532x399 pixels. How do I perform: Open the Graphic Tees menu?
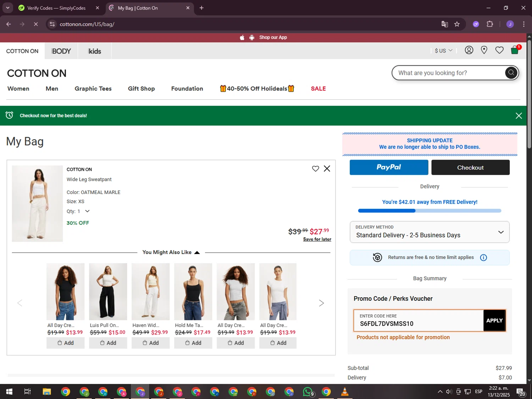click(x=93, y=89)
